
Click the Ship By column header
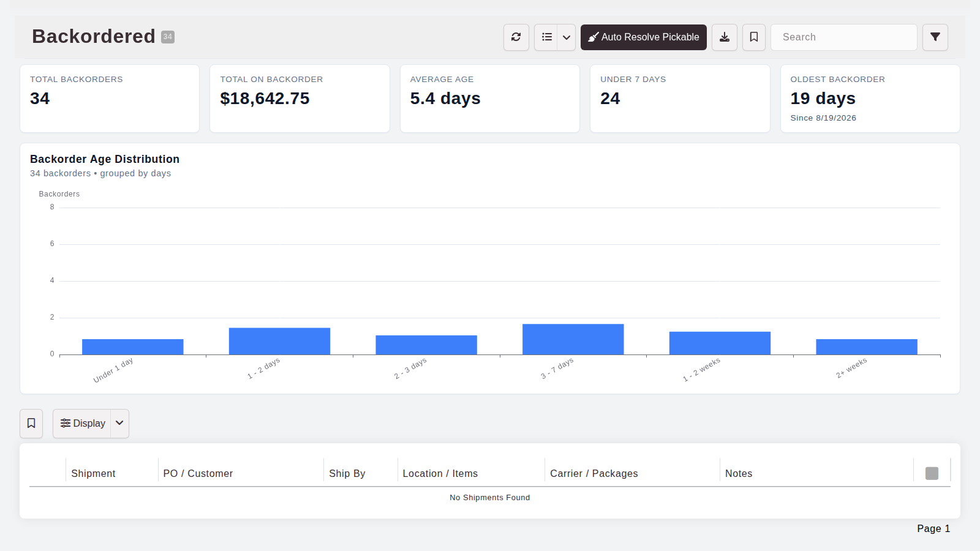click(347, 474)
